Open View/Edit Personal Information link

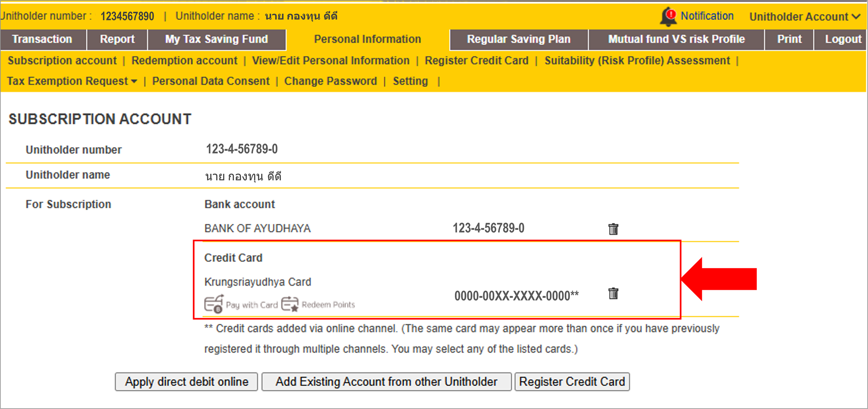click(331, 61)
